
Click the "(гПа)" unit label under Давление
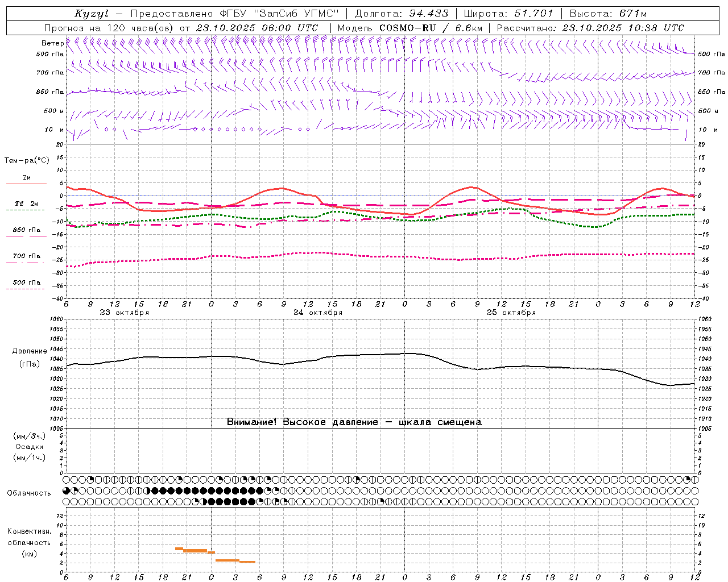point(30,364)
